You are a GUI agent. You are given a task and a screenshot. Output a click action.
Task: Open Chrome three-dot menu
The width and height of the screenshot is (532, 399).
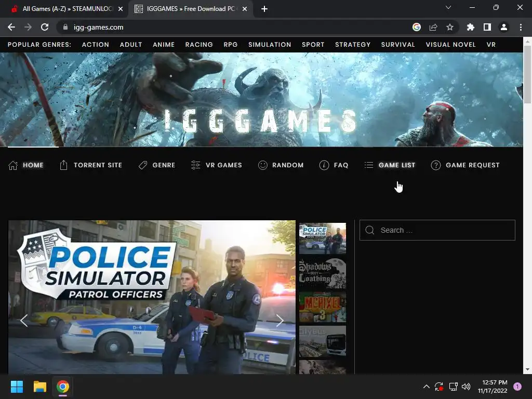coord(521,27)
